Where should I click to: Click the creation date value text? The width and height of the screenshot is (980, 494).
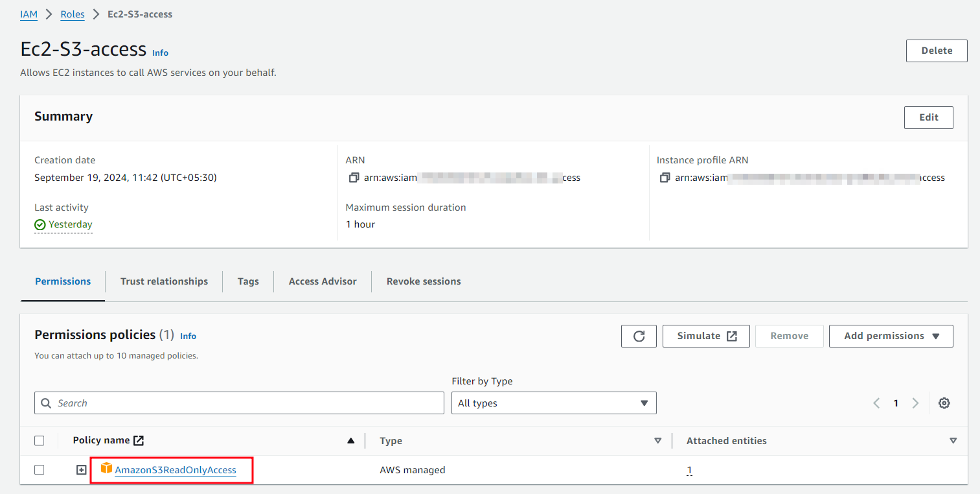coord(126,178)
